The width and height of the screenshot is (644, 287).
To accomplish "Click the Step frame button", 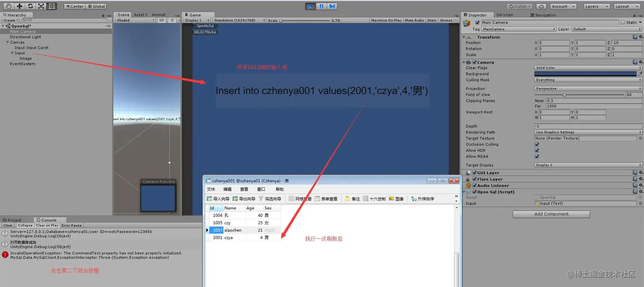I will pos(332,6).
